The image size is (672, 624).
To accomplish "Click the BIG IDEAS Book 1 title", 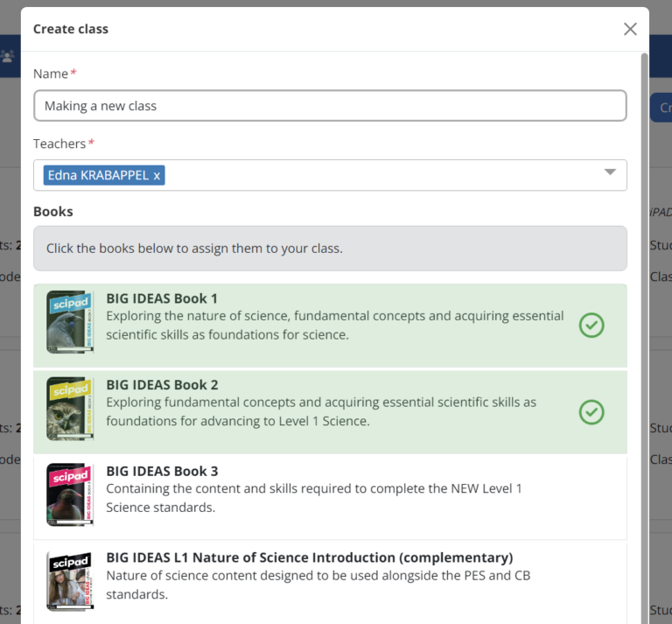I will (x=162, y=298).
